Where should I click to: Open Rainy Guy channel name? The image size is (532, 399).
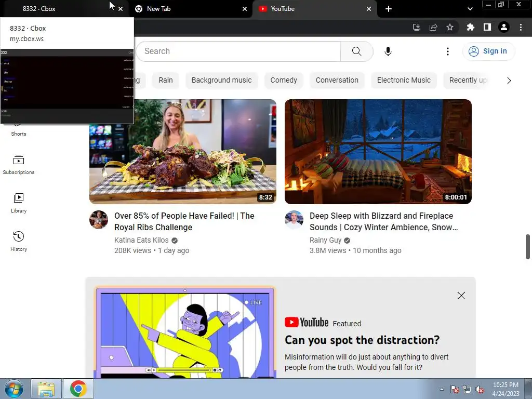pos(325,240)
